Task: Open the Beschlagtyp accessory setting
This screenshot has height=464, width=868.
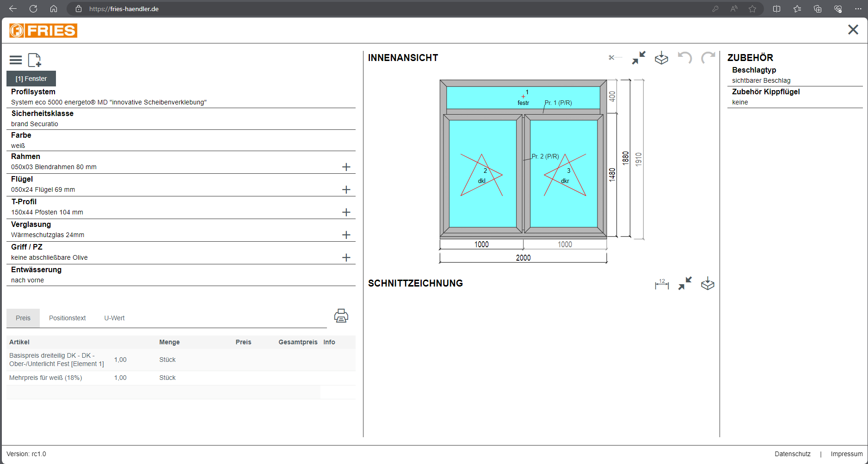Action: [795, 75]
